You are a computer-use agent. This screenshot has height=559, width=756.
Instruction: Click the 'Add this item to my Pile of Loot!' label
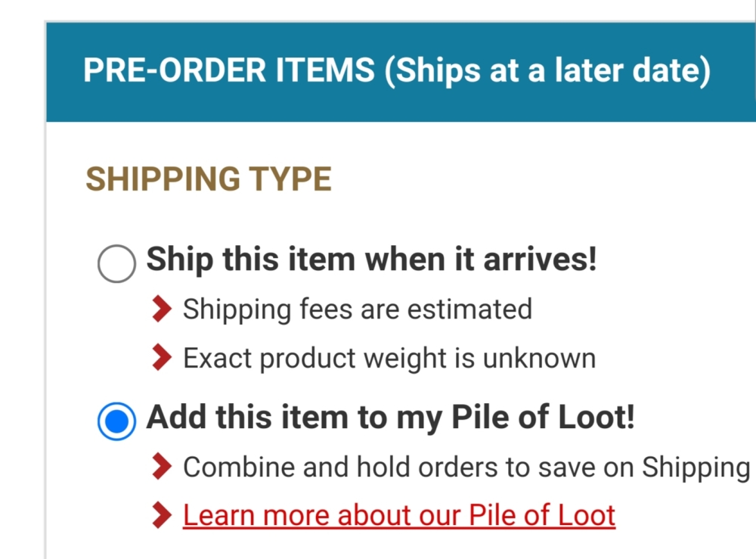(390, 418)
